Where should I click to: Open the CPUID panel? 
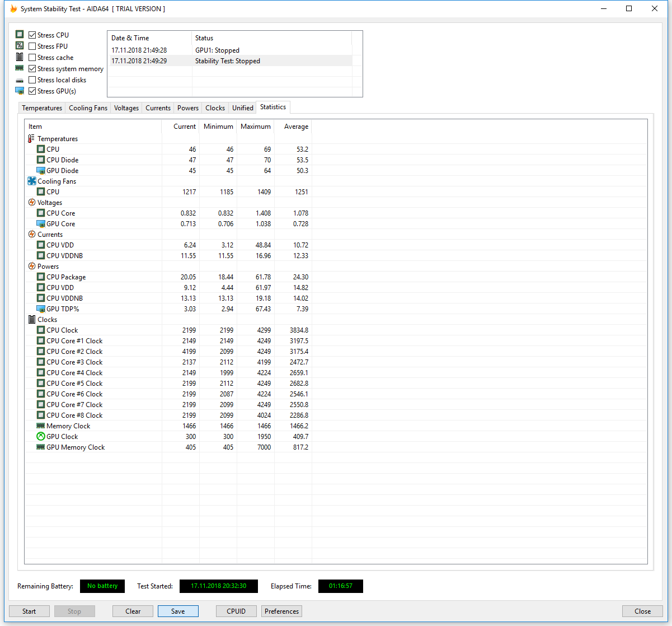[x=236, y=611]
